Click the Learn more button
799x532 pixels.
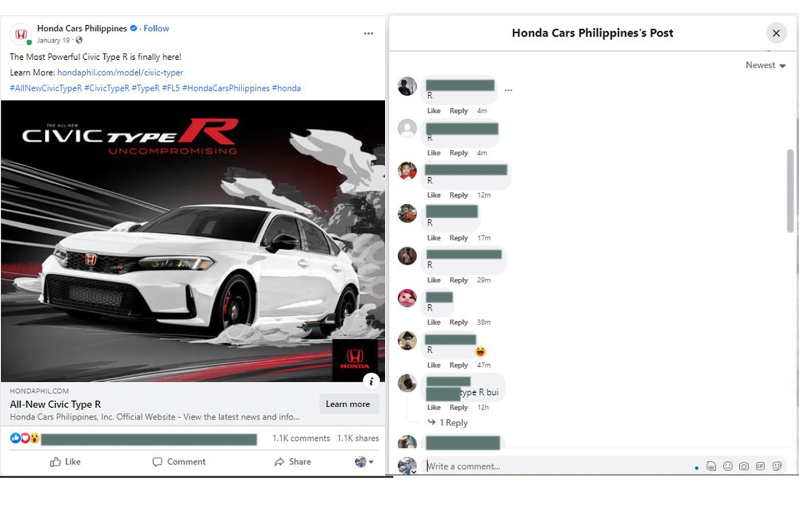click(x=348, y=404)
